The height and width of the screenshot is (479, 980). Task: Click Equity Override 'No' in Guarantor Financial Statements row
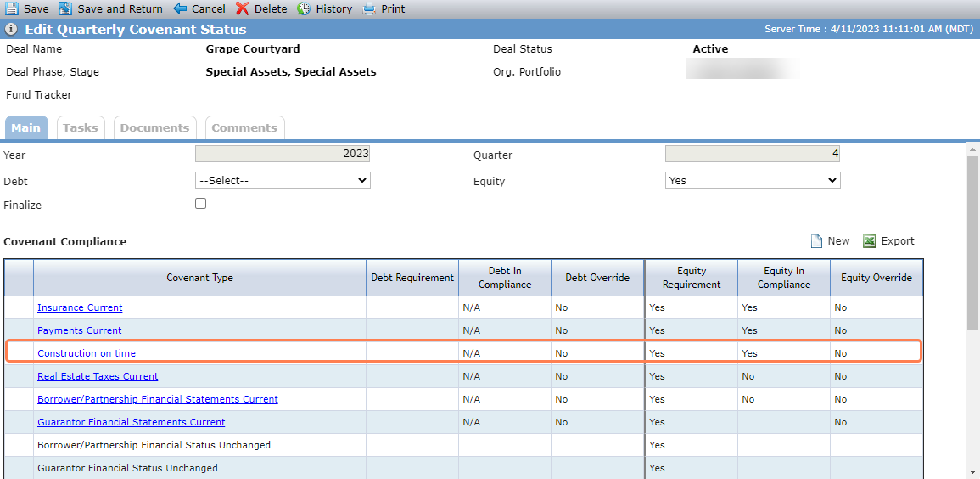840,422
